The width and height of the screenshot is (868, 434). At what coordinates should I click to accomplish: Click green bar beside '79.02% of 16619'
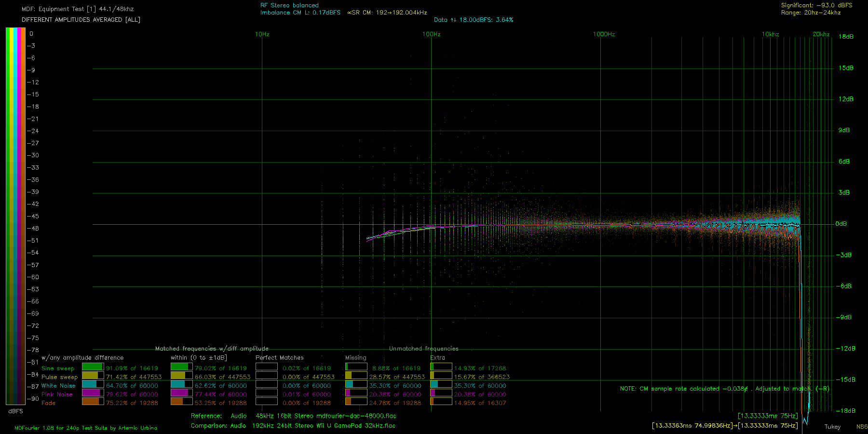click(181, 366)
